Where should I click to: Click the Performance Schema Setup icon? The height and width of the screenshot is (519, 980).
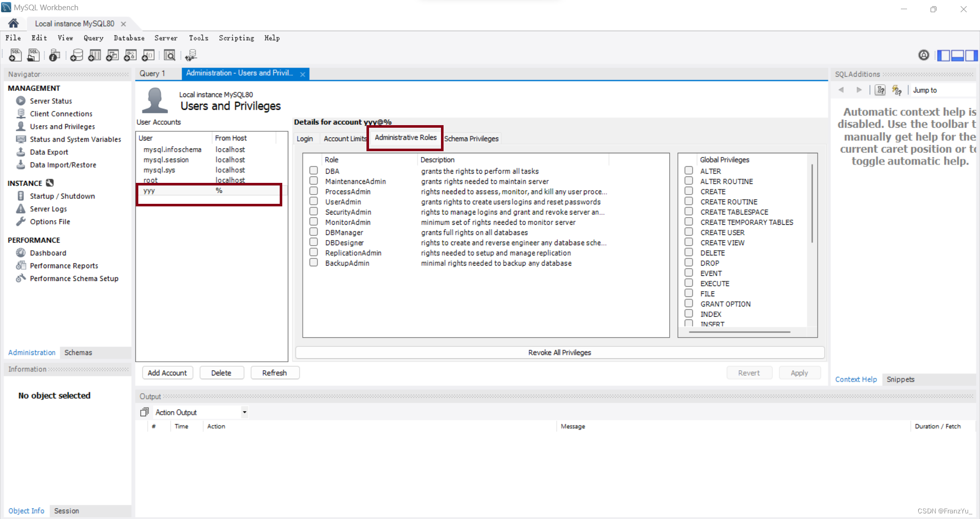pyautogui.click(x=21, y=278)
